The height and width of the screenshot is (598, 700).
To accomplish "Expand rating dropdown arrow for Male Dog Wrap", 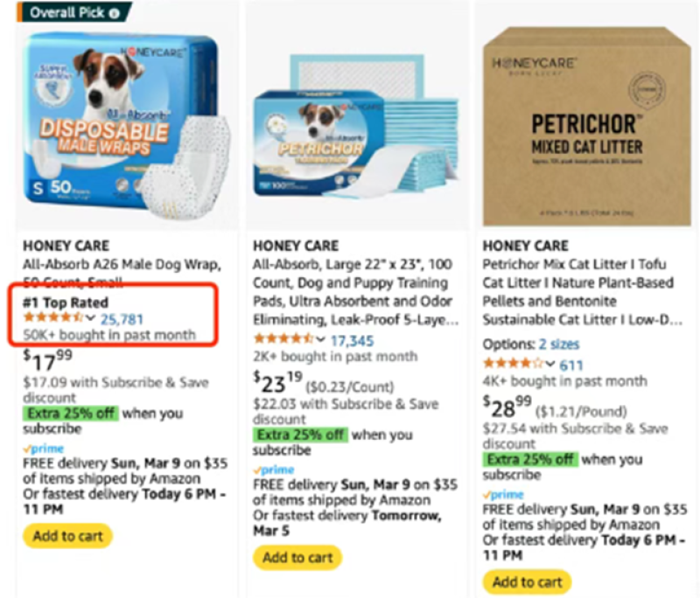I will (x=91, y=318).
